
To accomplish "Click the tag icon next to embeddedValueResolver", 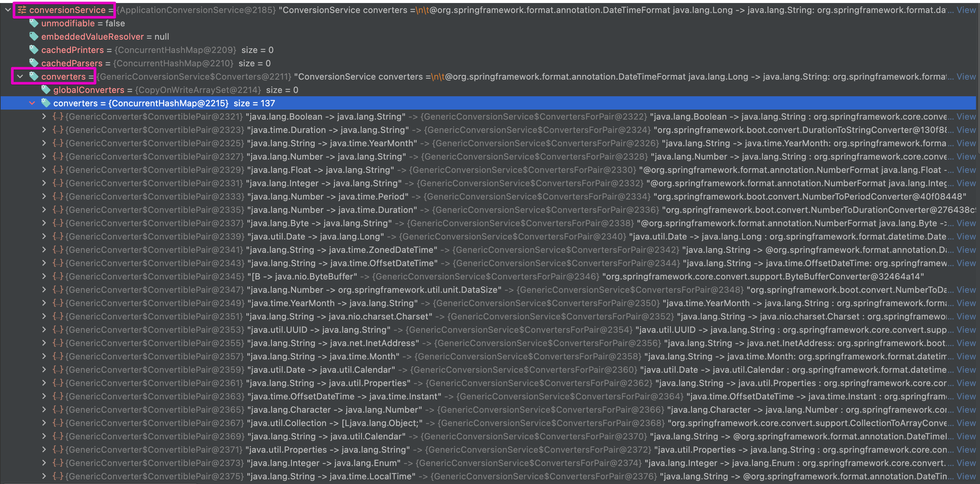I will tap(34, 37).
